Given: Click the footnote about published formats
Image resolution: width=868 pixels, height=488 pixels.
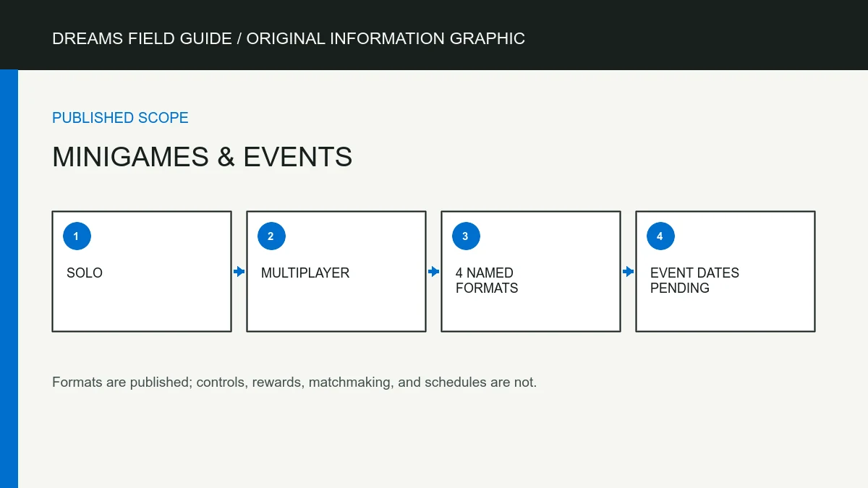Looking at the screenshot, I should [294, 382].
